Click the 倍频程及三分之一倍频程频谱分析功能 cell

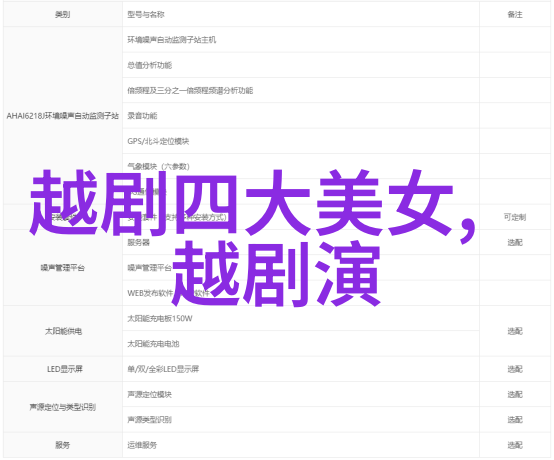[301, 90]
